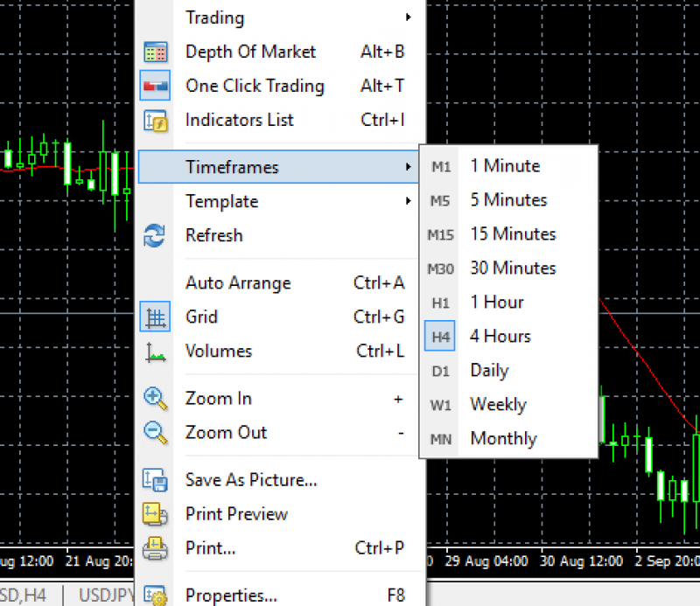Select Weekly timeframe
The width and height of the screenshot is (700, 606).
pyautogui.click(x=508, y=405)
